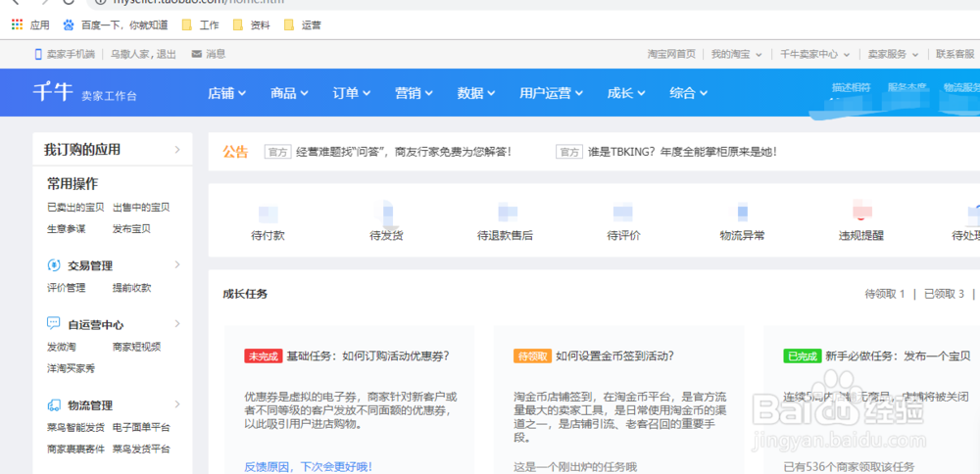This screenshot has height=474, width=980.
Task: Open the 待发货 order icon
Action: click(386, 213)
